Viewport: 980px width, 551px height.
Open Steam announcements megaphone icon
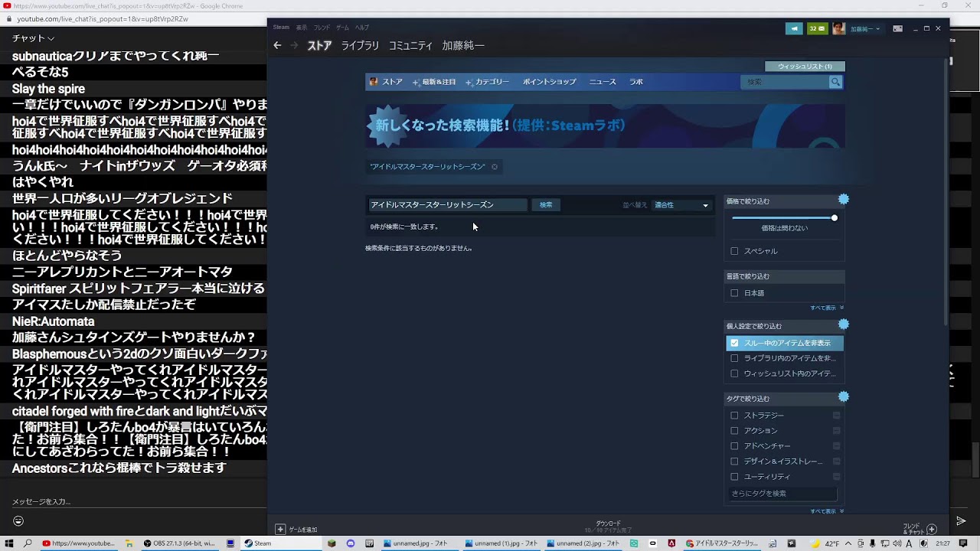[794, 28]
